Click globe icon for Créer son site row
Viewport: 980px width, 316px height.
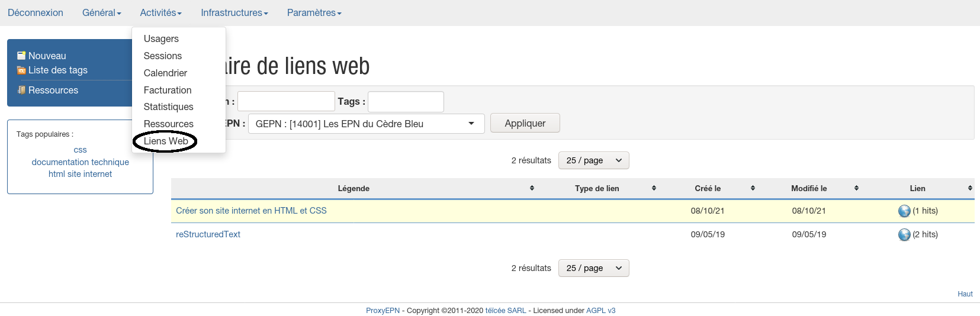(x=904, y=211)
